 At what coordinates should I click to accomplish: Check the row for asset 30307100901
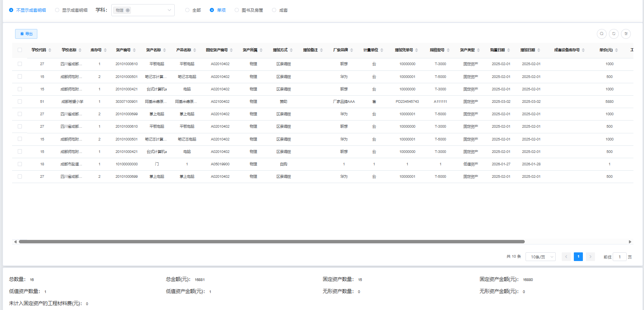20,102
